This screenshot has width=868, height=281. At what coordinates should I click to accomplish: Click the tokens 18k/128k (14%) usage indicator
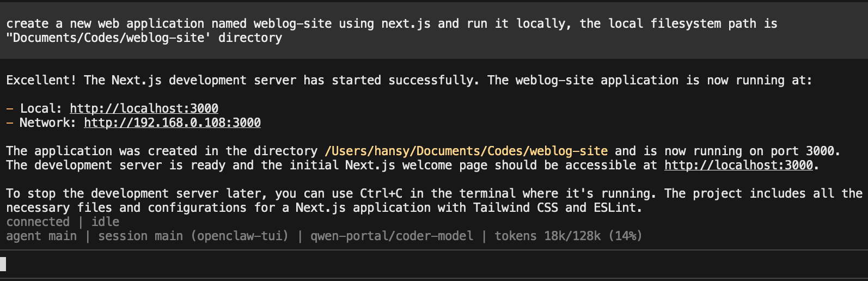pyautogui.click(x=568, y=236)
